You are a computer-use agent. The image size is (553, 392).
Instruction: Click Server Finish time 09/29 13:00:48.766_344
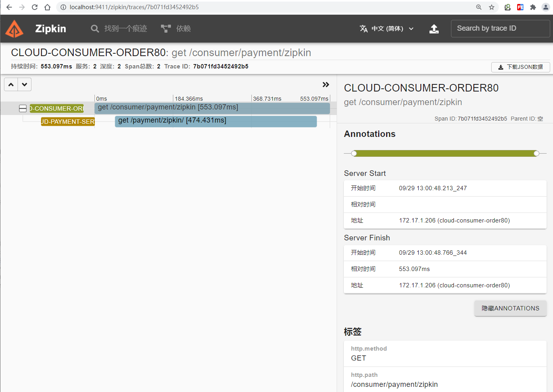(433, 253)
